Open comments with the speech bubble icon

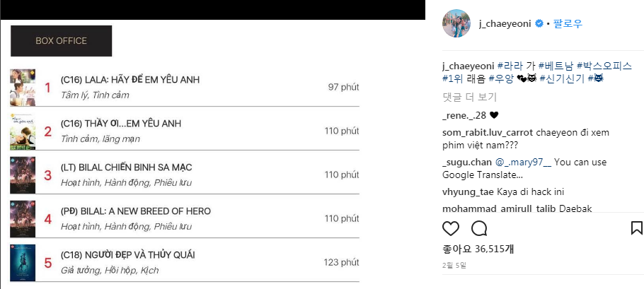coord(479,228)
